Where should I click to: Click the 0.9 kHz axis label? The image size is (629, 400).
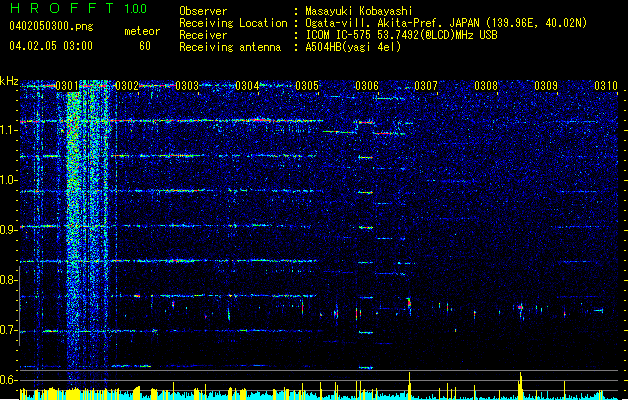(x=9, y=230)
